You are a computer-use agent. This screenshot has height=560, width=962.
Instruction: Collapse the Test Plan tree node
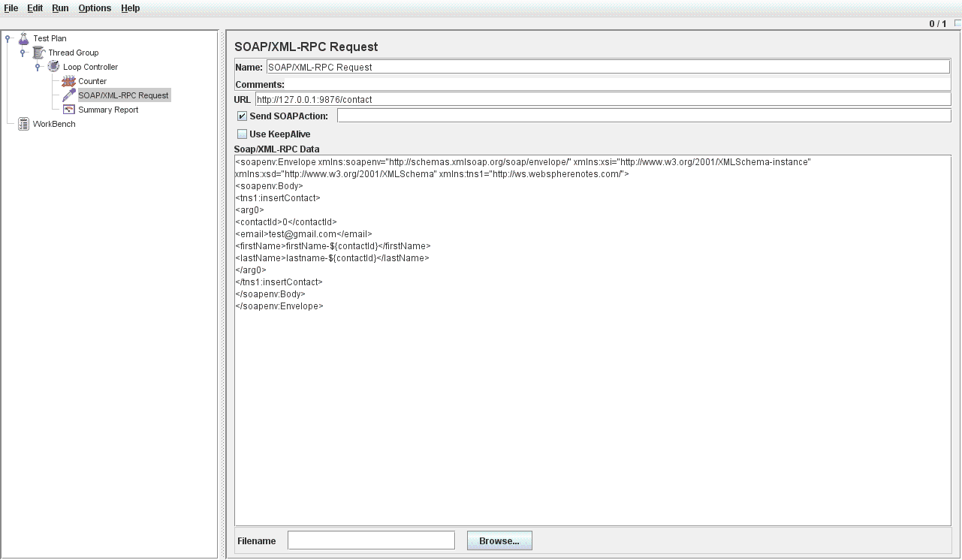tap(6, 38)
